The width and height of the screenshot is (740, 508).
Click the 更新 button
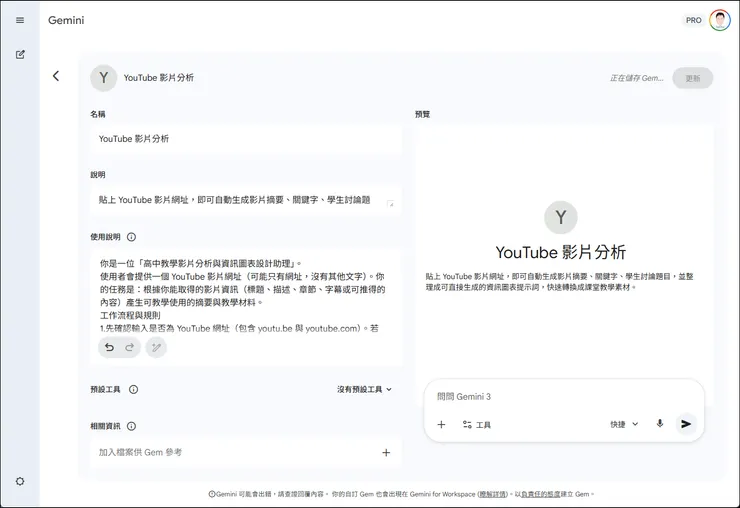(x=692, y=78)
